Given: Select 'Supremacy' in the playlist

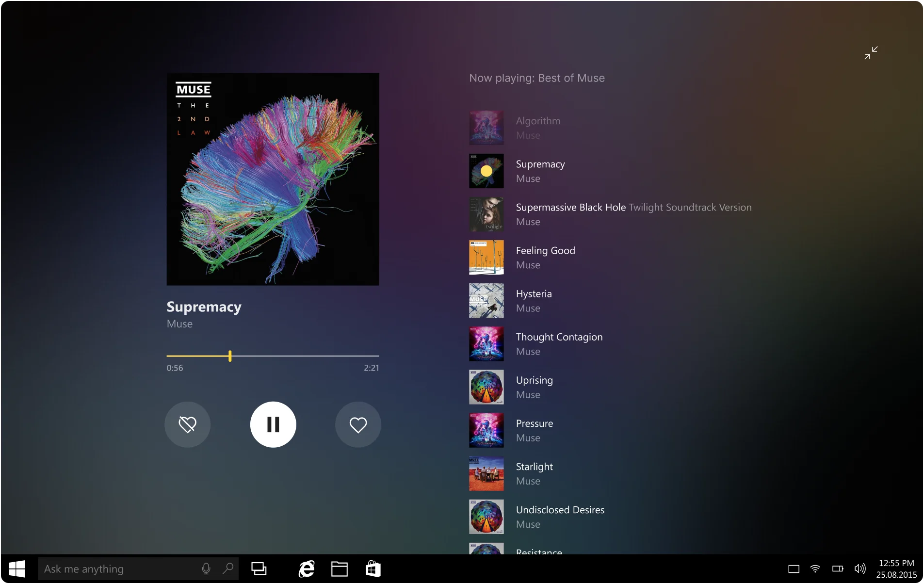Looking at the screenshot, I should click(x=540, y=164).
